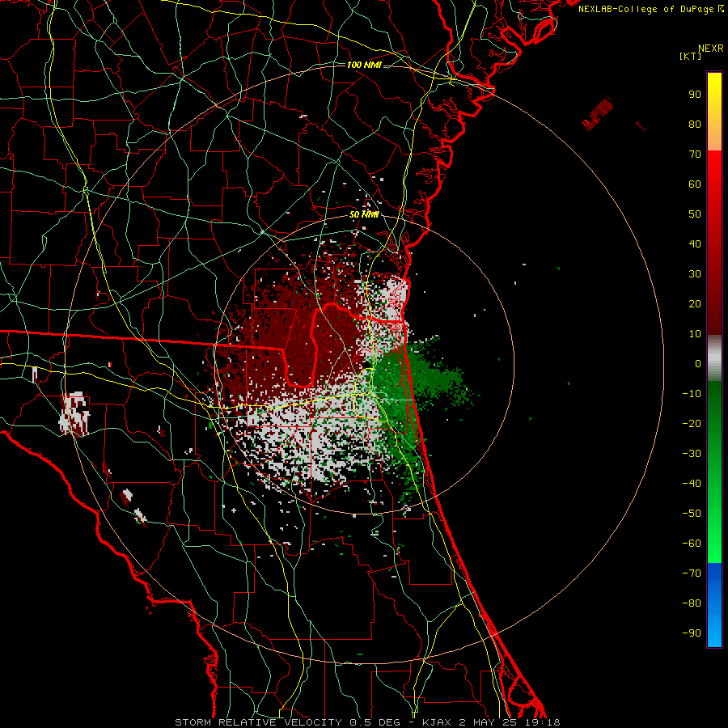The height and width of the screenshot is (728, 728).
Task: Click the -10 value on the velocity scale
Action: (x=692, y=394)
